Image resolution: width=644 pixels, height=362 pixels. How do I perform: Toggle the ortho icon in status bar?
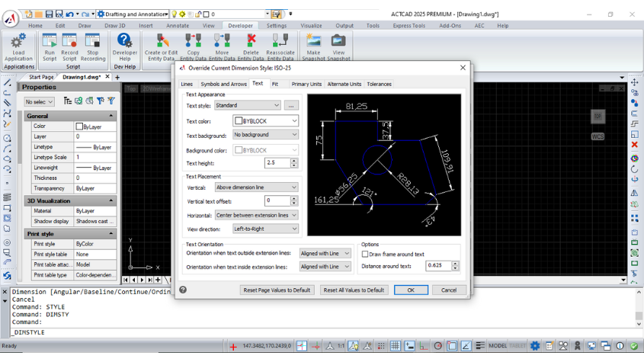pos(423,346)
